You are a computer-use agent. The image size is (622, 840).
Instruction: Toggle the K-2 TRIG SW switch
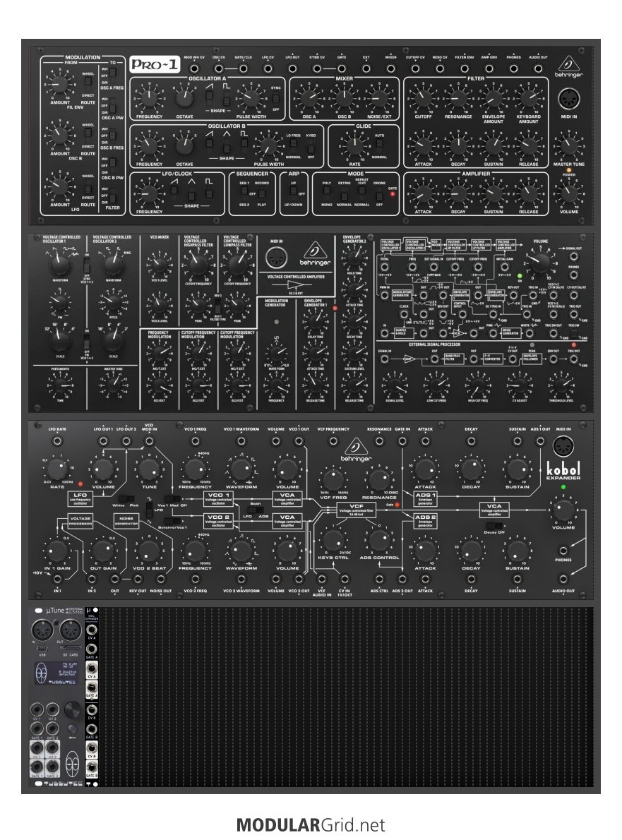pos(574,332)
